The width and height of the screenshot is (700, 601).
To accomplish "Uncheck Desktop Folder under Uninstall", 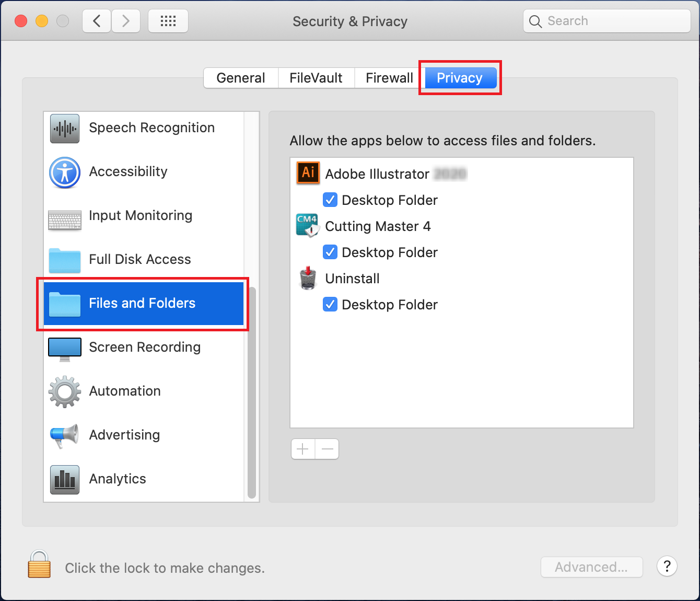I will click(330, 304).
